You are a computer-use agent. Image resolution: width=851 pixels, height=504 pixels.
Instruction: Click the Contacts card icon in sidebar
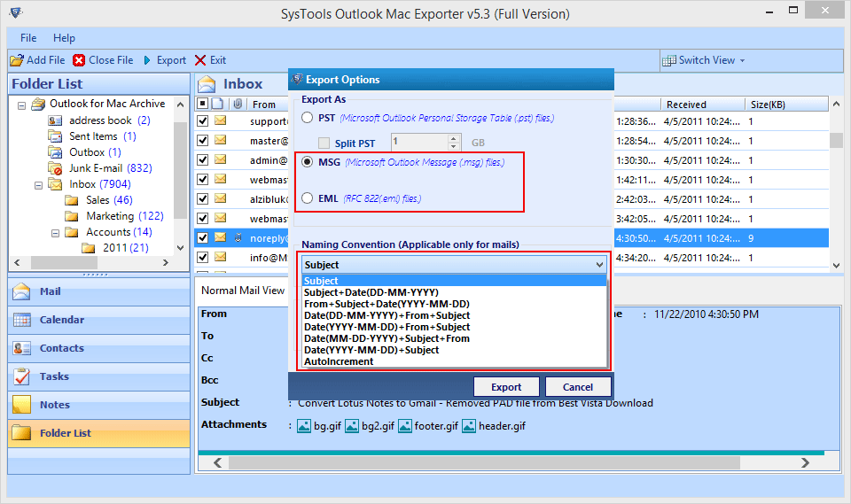coord(21,348)
